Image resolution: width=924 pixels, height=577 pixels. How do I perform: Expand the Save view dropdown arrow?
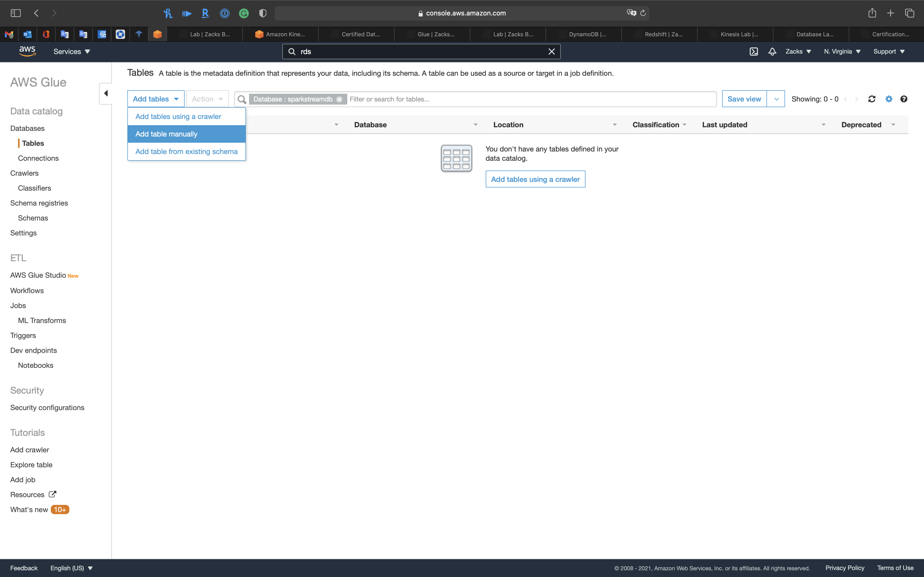(776, 99)
